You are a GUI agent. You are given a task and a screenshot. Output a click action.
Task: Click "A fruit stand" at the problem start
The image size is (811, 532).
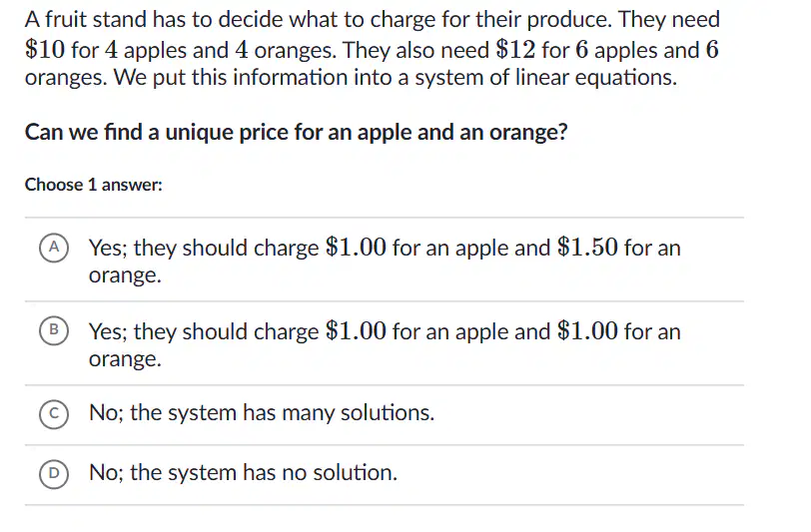click(x=86, y=20)
